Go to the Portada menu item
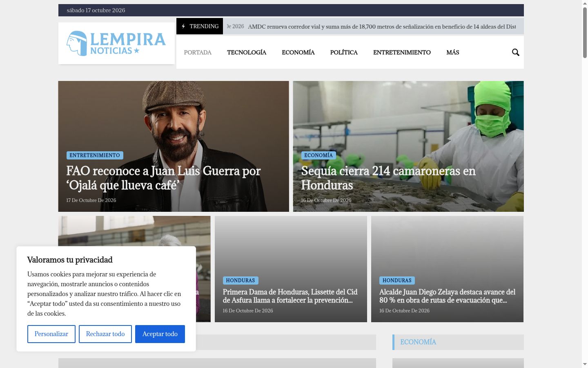 point(198,52)
